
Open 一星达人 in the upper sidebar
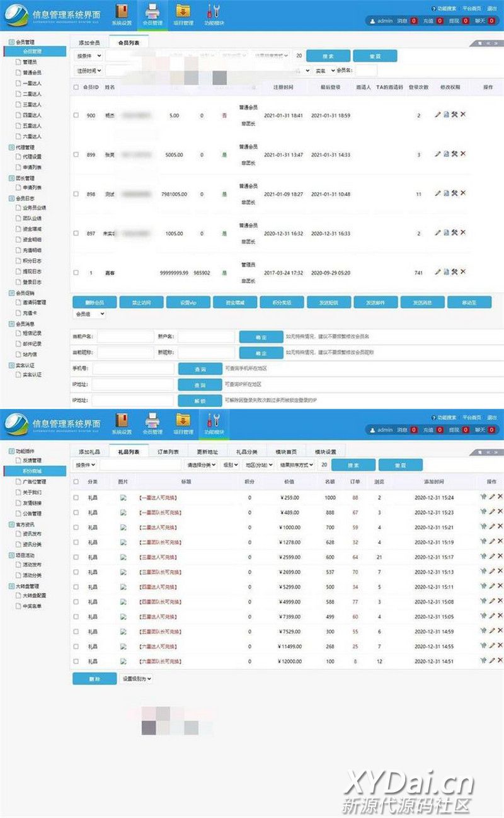coord(32,83)
